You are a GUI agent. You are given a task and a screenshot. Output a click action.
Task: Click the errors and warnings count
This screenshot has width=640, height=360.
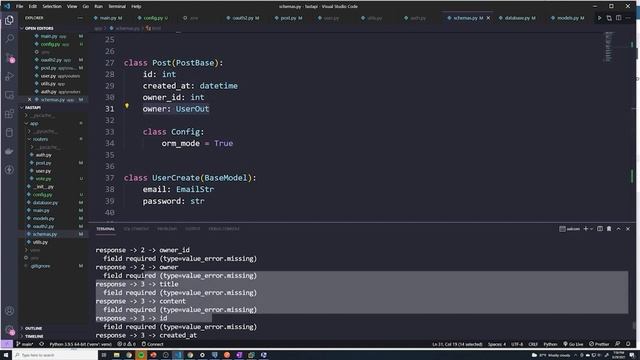point(127,344)
